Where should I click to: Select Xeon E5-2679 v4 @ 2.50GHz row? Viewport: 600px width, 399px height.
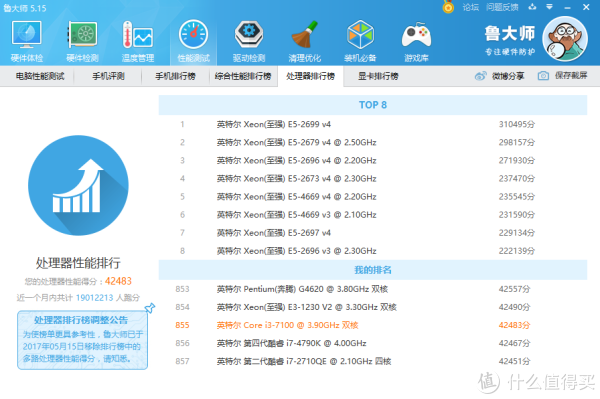pos(373,142)
